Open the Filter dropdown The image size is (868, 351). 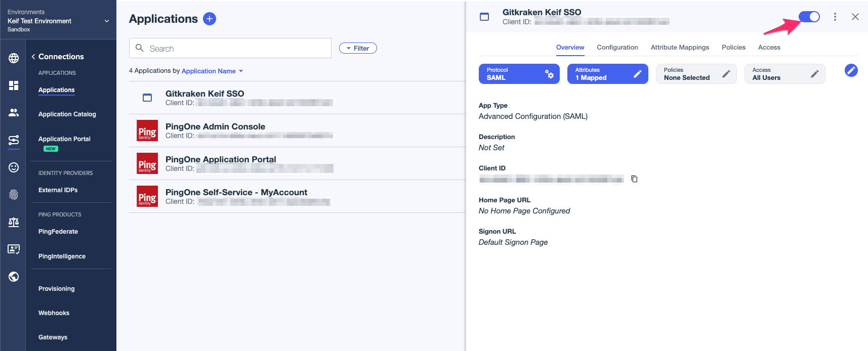pyautogui.click(x=358, y=48)
